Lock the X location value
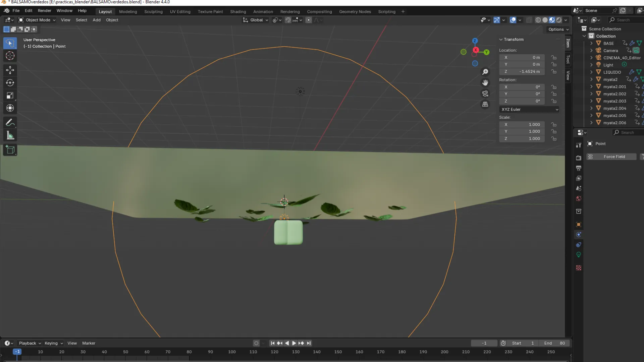 554,58
